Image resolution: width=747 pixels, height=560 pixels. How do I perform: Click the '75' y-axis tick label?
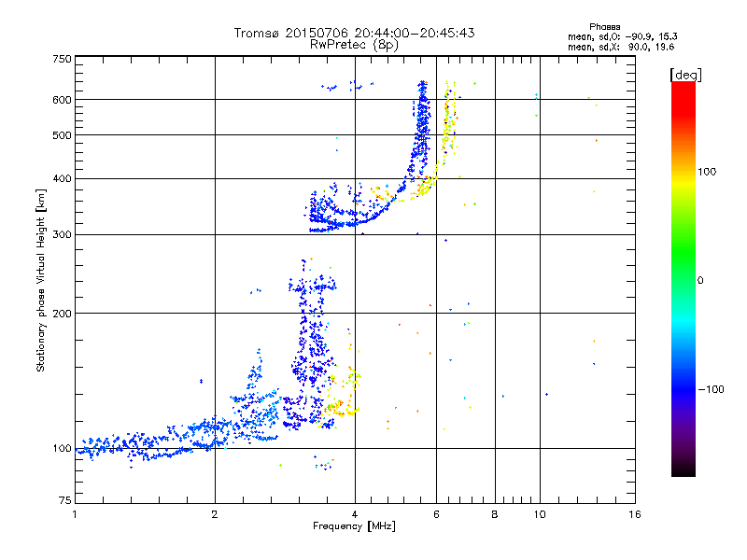pos(65,500)
